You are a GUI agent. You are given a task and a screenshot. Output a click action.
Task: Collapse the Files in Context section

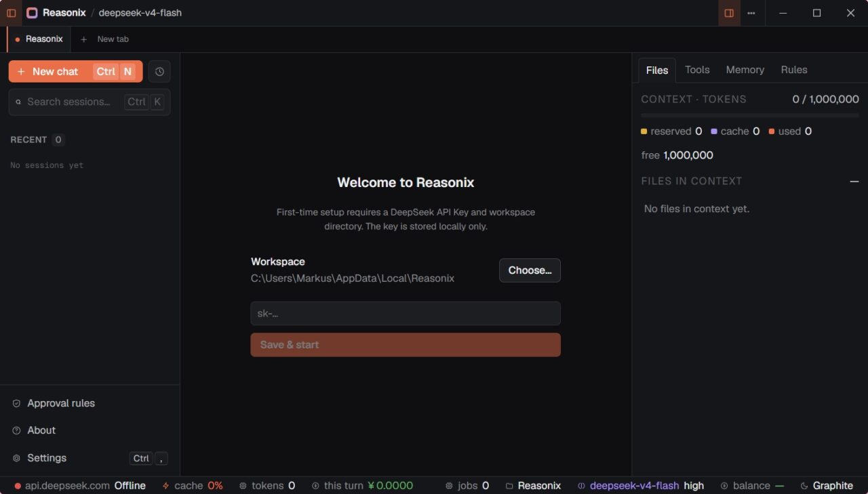(x=854, y=181)
